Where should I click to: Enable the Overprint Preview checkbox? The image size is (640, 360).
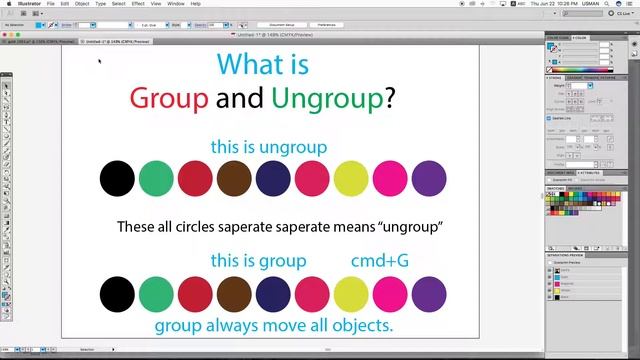[550, 262]
